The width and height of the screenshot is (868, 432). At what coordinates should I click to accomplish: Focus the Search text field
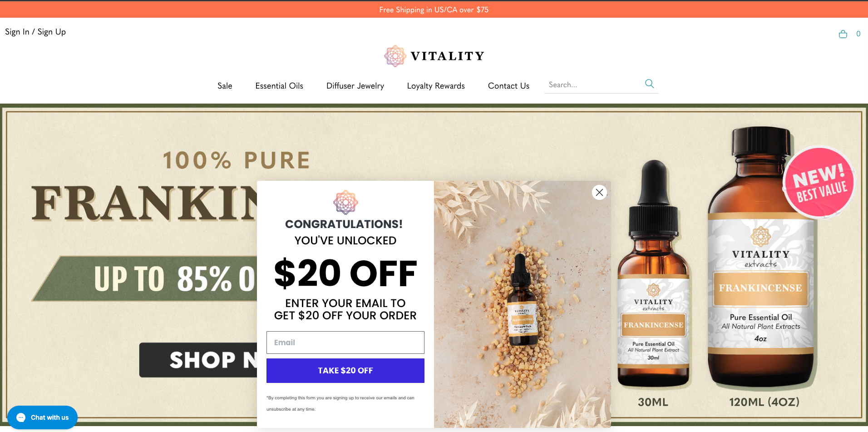click(594, 85)
